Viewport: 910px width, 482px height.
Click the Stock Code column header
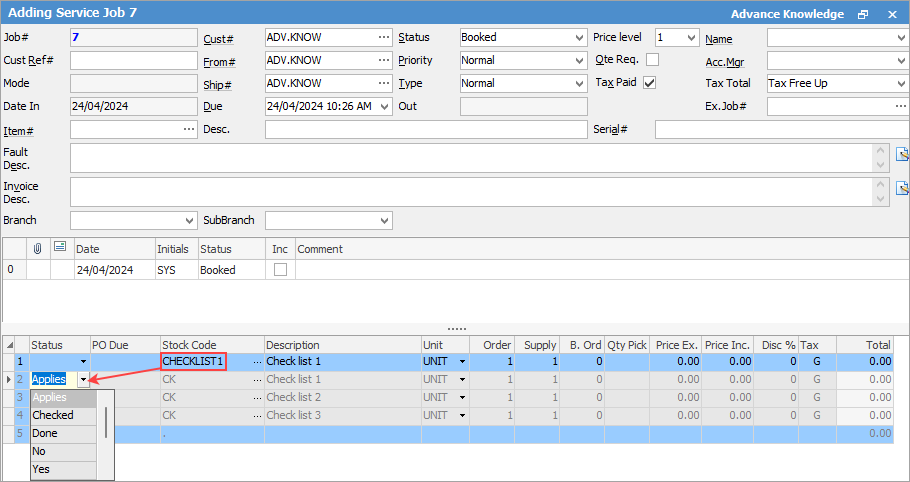click(190, 345)
